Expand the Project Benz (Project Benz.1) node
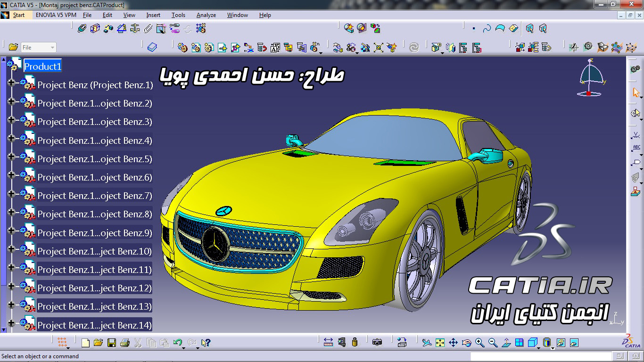 coord(11,83)
